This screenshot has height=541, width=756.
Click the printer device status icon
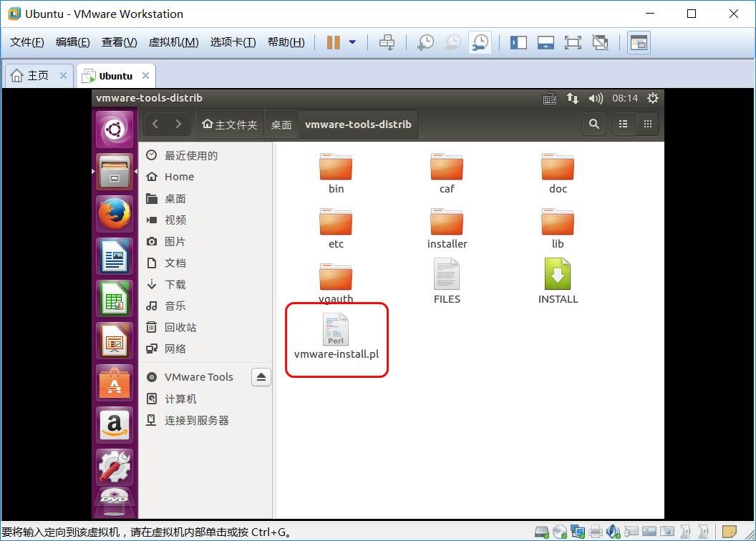click(x=596, y=532)
